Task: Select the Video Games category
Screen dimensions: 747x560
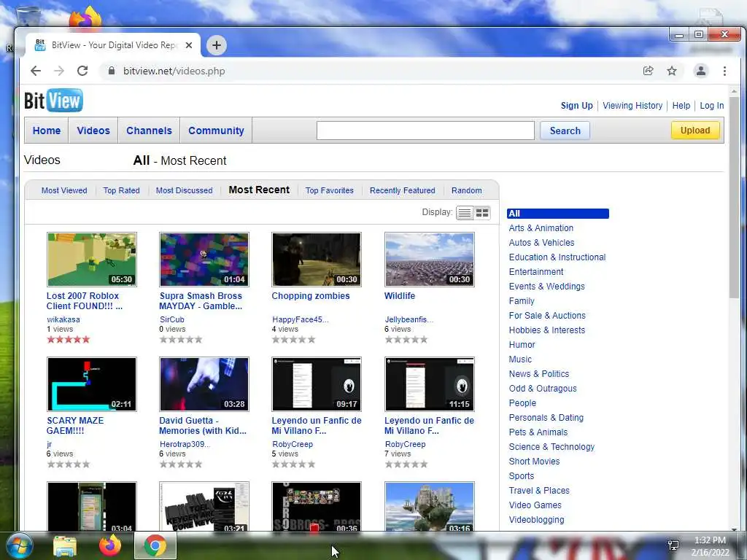Action: pyautogui.click(x=535, y=505)
